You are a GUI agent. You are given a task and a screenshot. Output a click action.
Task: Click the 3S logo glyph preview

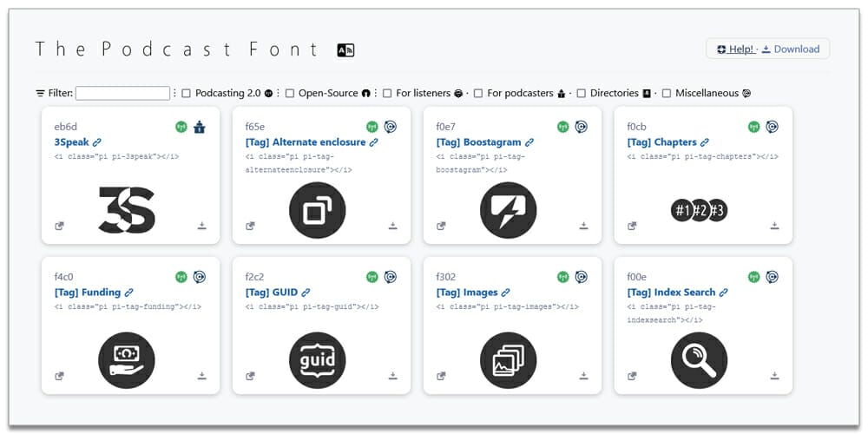pos(127,210)
